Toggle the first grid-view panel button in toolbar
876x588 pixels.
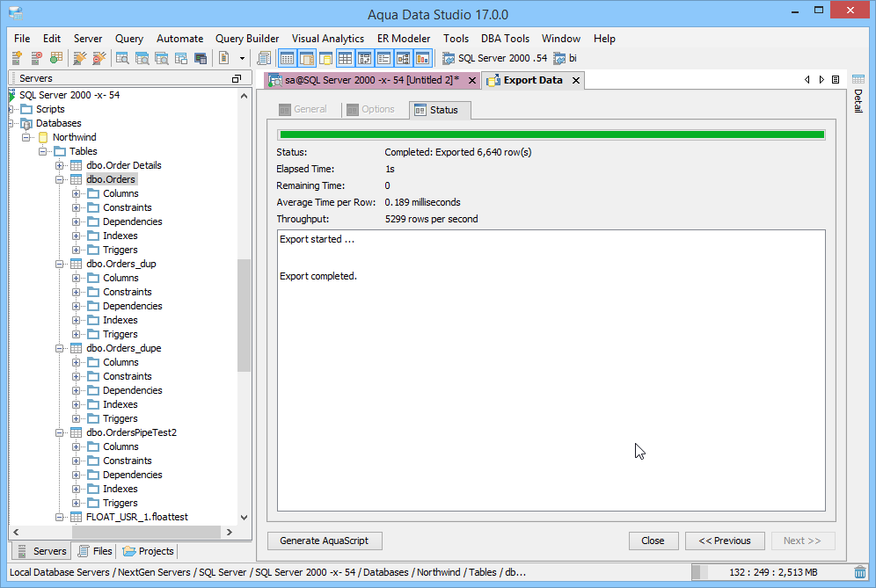287,58
